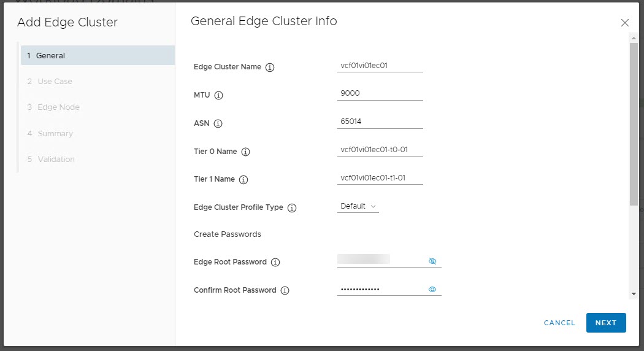Click the Edge Cluster Name input field
Image resolution: width=644 pixels, height=351 pixels.
[x=380, y=66]
